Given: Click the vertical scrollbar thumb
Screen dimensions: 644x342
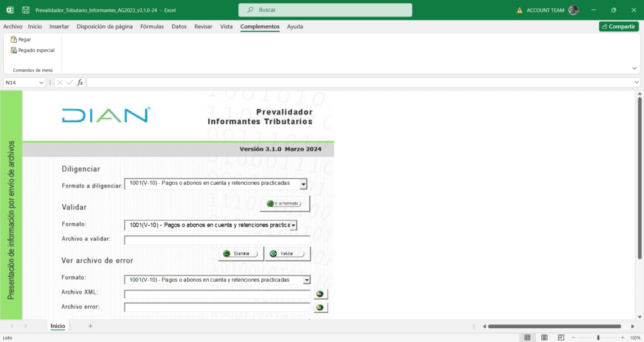Looking at the screenshot, I should pyautogui.click(x=640, y=177).
